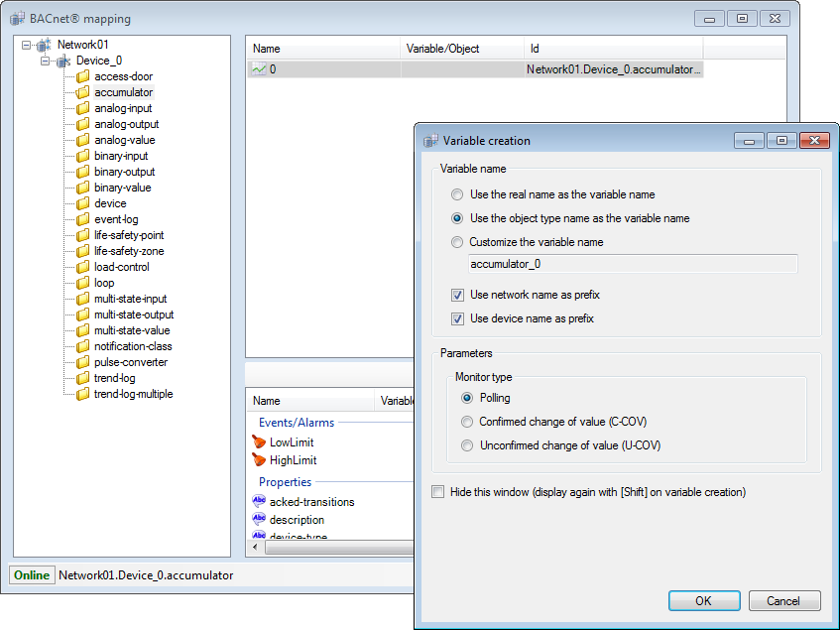Image resolution: width=840 pixels, height=630 pixels.
Task: Maximize the Variable creation dialog
Action: coord(781,141)
